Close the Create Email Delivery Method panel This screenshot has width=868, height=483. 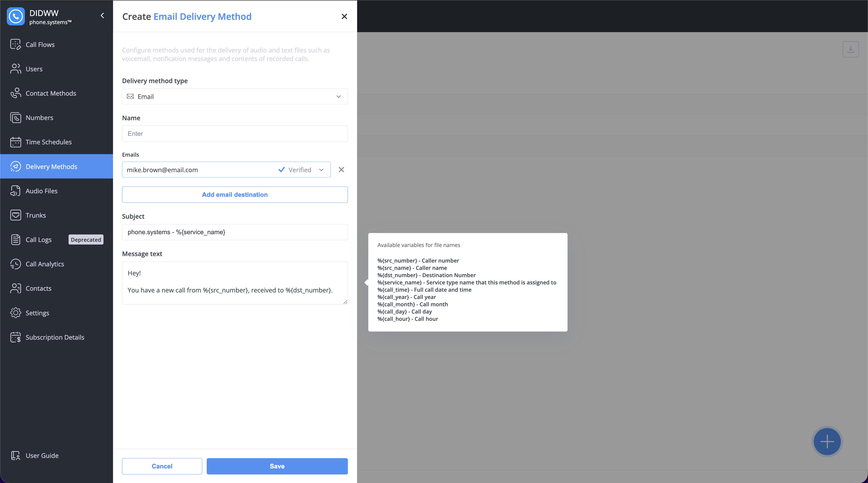tap(344, 17)
